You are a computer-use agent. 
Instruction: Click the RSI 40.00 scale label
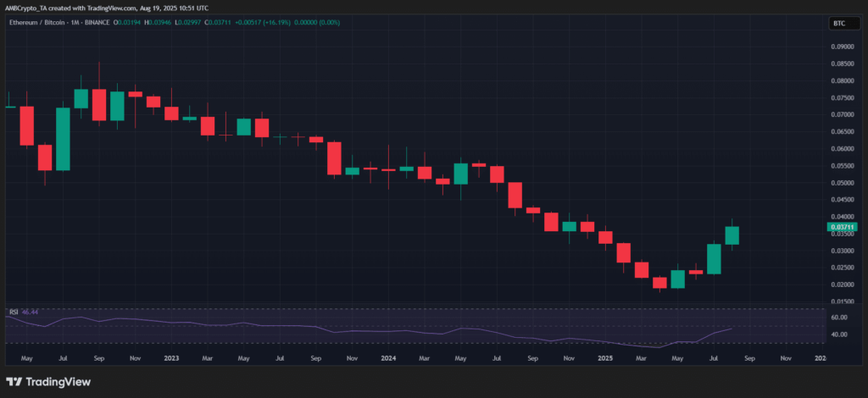tap(837, 334)
